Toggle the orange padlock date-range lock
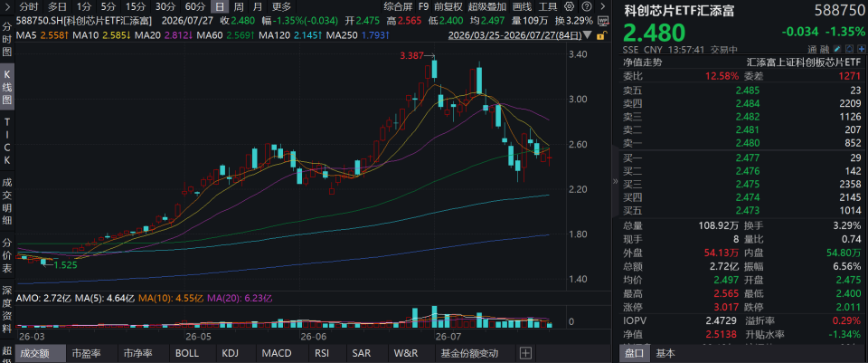Screen dimensions: 868x363 pyautogui.click(x=602, y=35)
